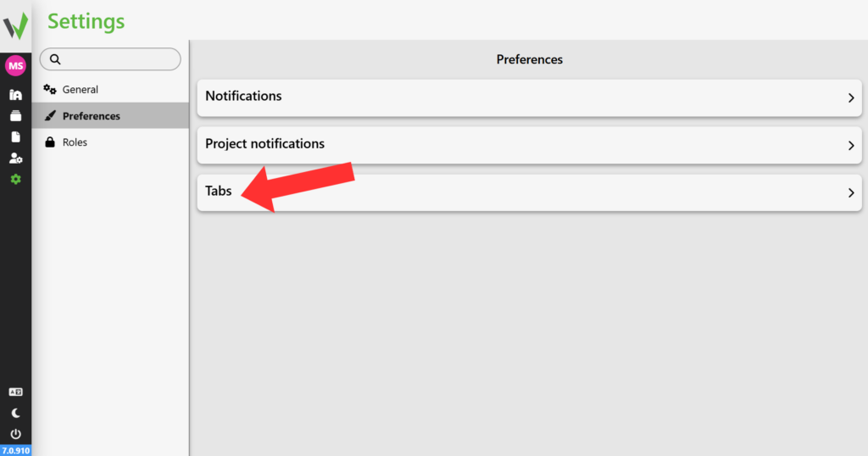Click the settings search field
The width and height of the screenshot is (868, 456).
point(110,59)
